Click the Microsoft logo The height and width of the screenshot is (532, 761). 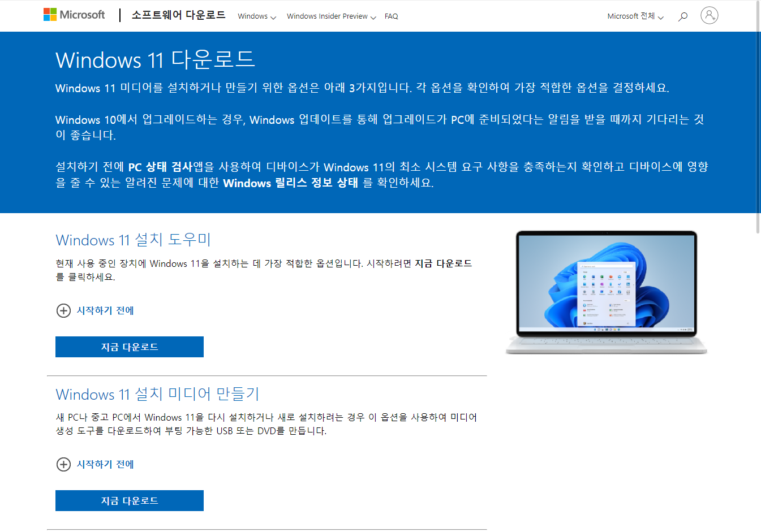click(x=74, y=15)
